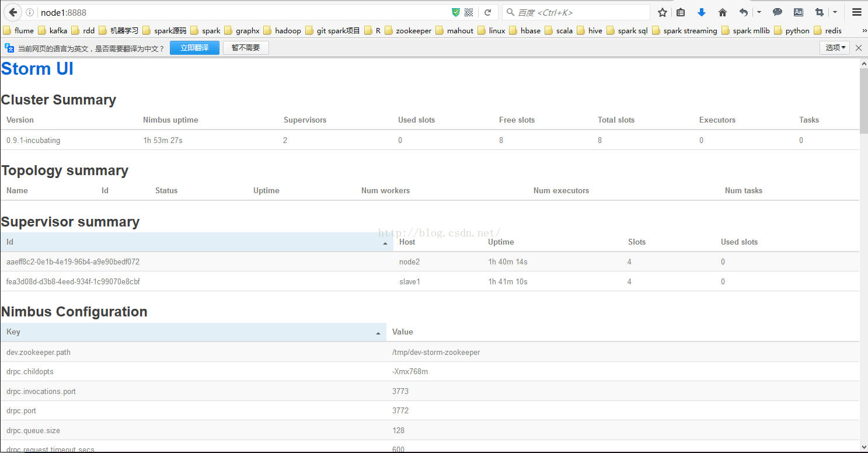868x453 pixels.
Task: Open the spark streaming bookmark folder
Action: [x=685, y=31]
